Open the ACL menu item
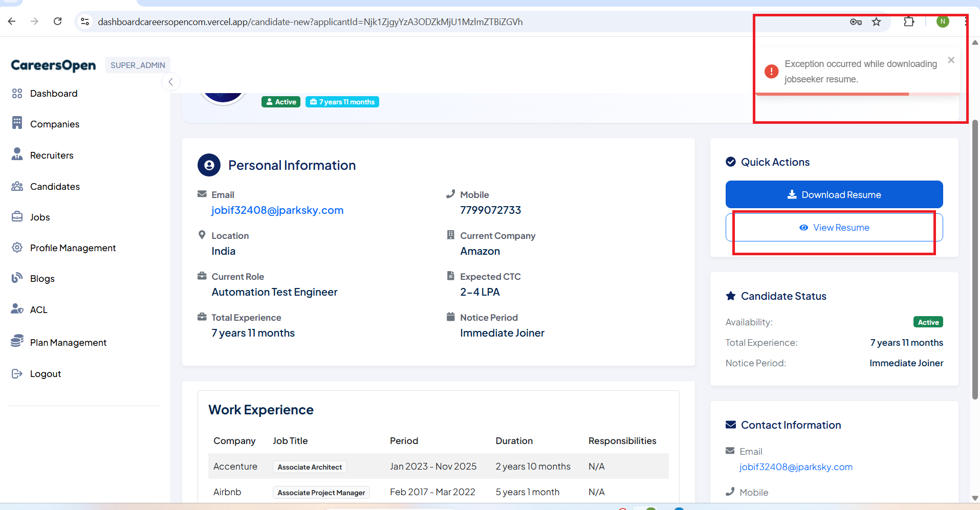 [x=38, y=310]
